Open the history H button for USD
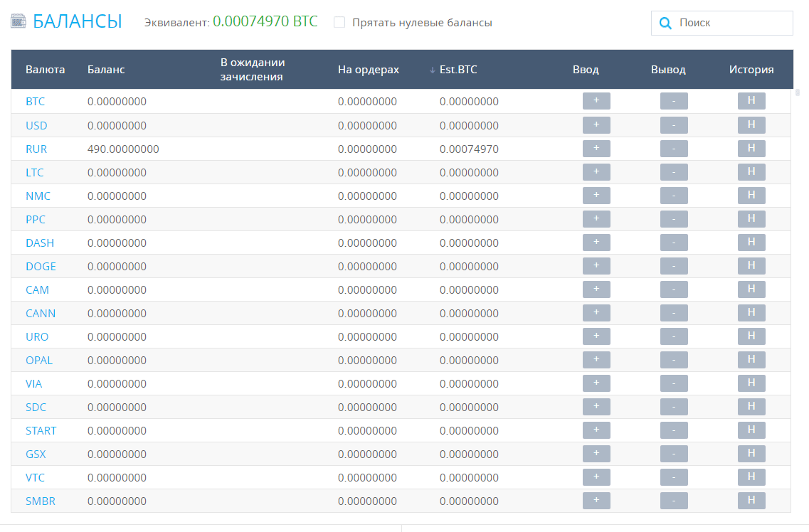 tap(751, 125)
